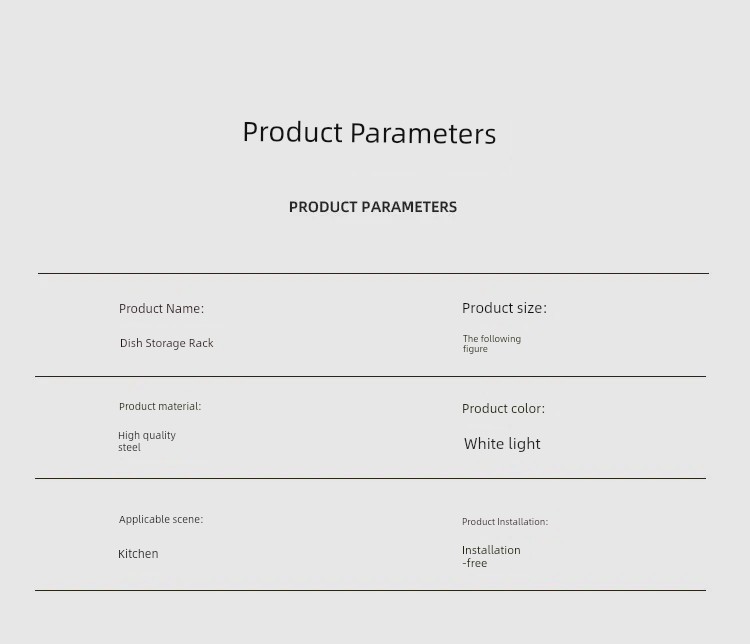Click the word figure under product size
The width and height of the screenshot is (750, 644).
tap(475, 349)
